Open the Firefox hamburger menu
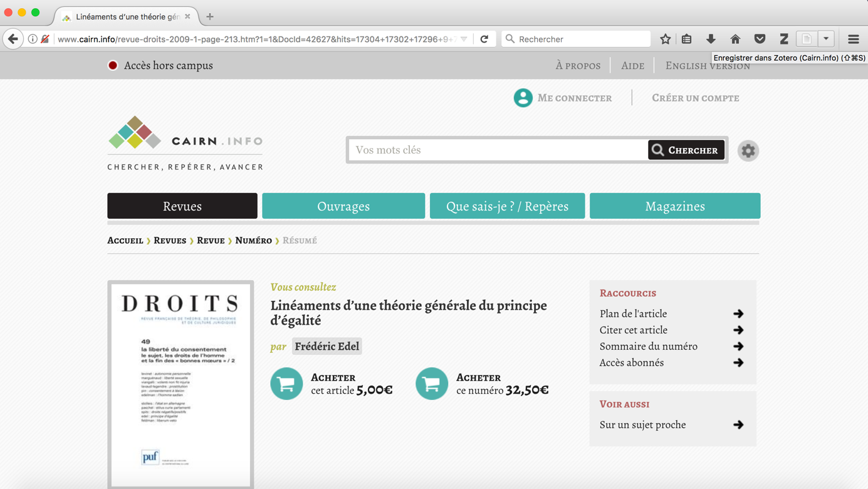The width and height of the screenshot is (868, 489). point(853,39)
